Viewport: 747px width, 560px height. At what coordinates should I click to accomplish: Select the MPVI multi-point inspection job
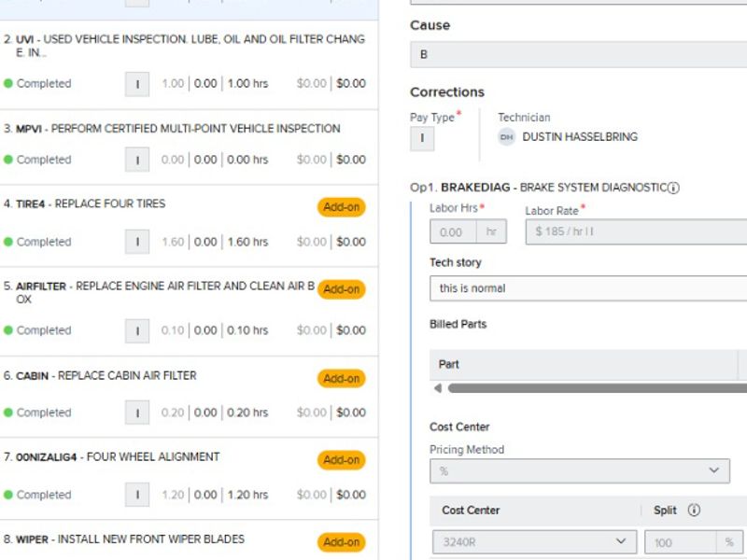point(177,129)
